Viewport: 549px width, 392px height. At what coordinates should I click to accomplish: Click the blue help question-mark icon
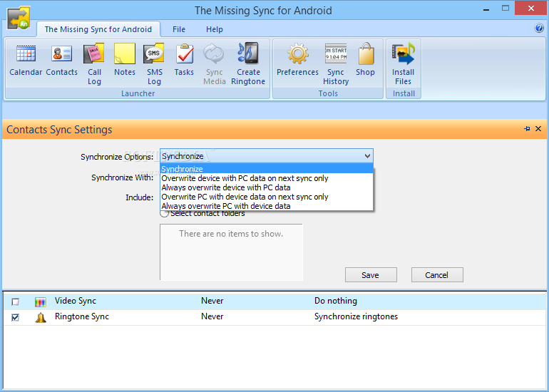pos(539,28)
